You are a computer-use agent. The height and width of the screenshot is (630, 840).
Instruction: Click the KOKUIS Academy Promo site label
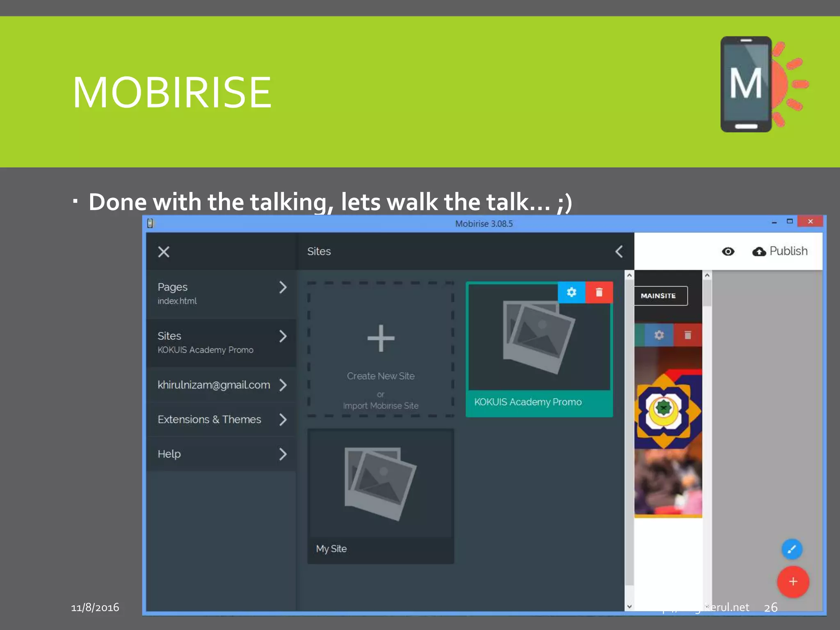pos(528,402)
